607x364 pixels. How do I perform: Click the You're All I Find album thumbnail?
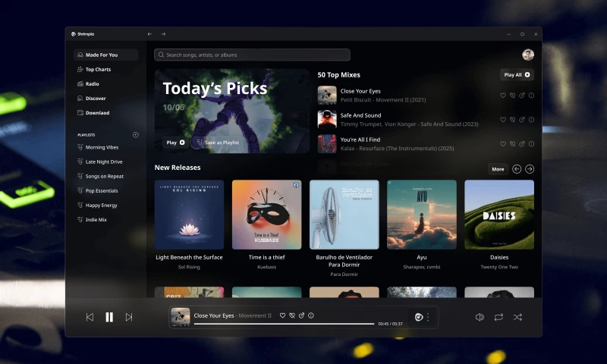(x=327, y=144)
